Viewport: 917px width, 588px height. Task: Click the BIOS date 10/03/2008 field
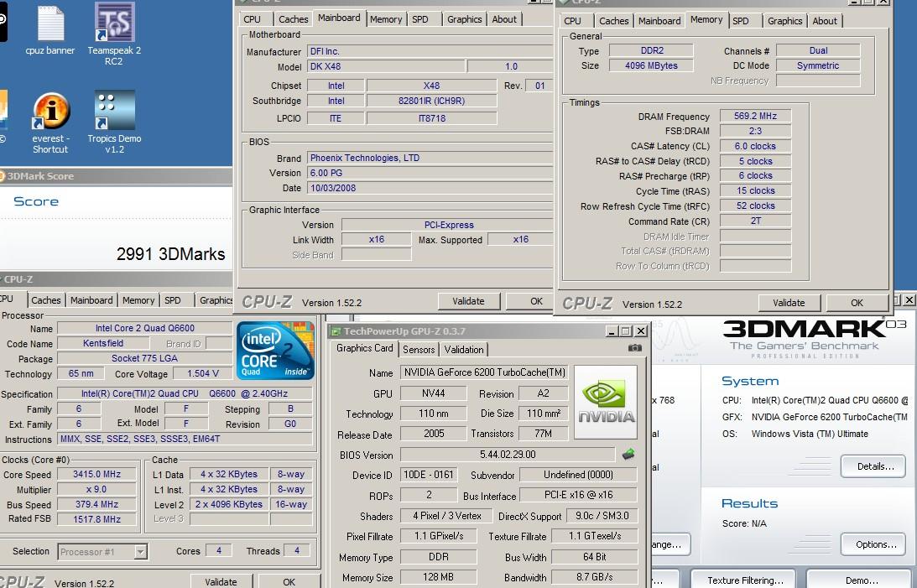coord(430,188)
